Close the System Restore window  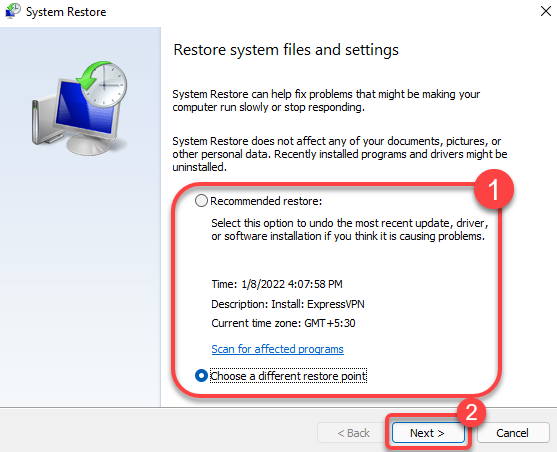[546, 11]
